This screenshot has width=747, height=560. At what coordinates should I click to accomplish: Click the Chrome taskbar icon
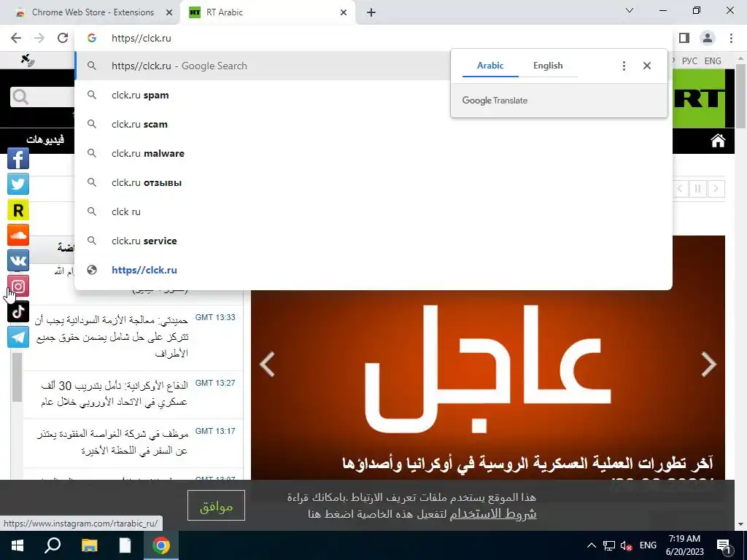pos(161,545)
